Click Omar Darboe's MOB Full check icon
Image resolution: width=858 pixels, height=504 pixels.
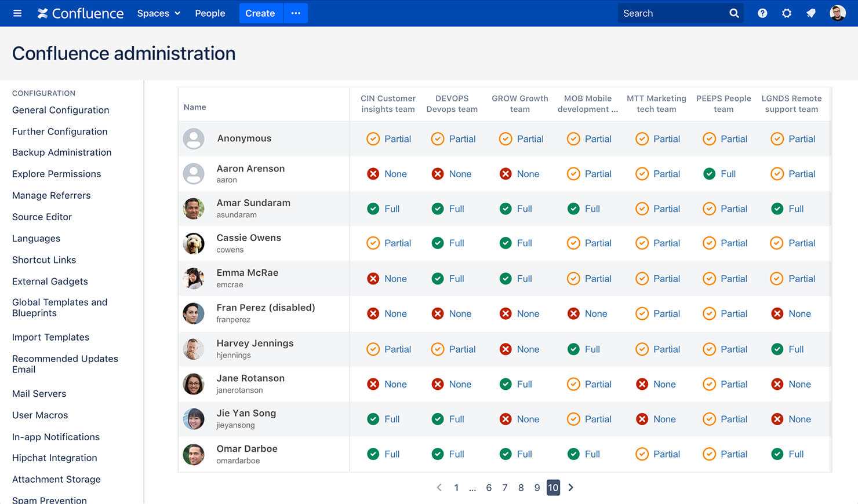tap(573, 454)
